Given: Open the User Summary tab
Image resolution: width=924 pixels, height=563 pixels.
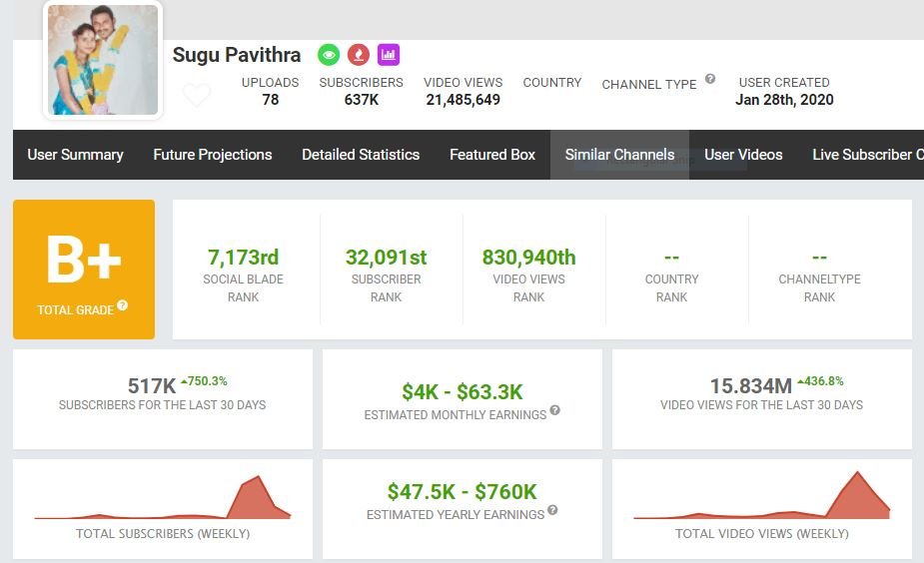Looking at the screenshot, I should pyautogui.click(x=75, y=155).
